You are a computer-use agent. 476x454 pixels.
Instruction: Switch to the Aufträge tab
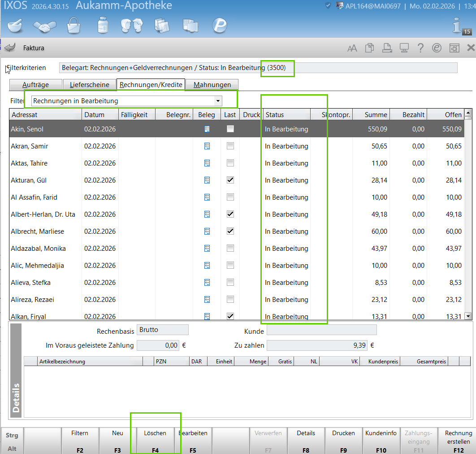coord(35,84)
